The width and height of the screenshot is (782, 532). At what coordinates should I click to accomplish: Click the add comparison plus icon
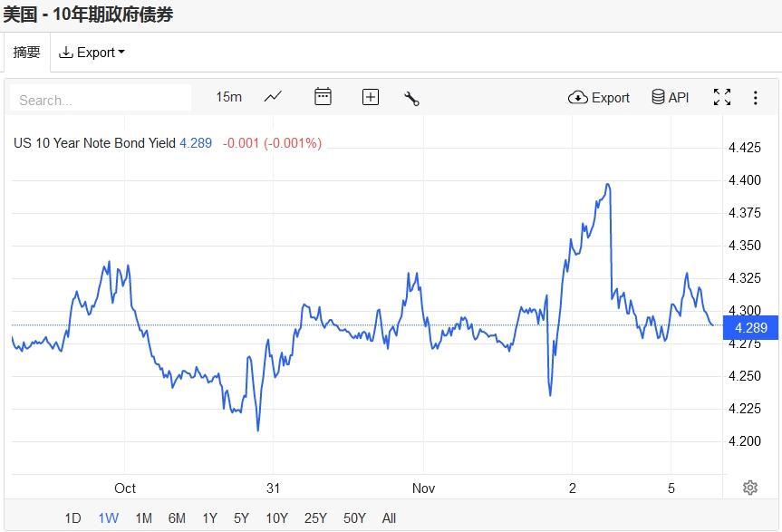point(370,97)
